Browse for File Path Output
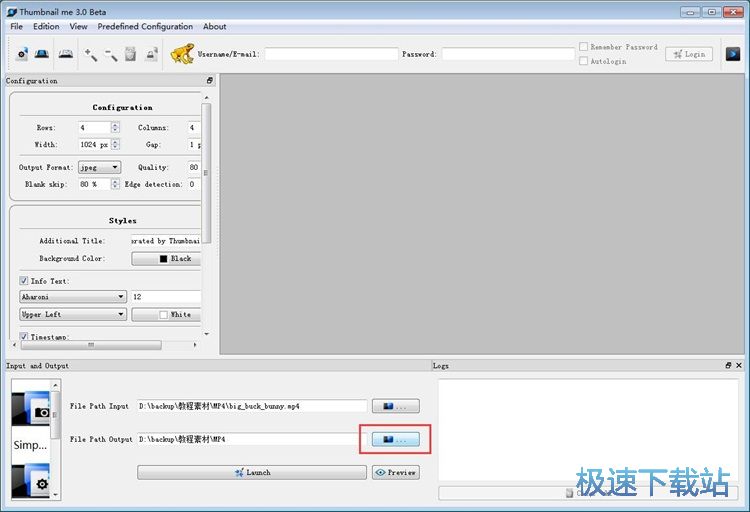The image size is (750, 512). (396, 439)
